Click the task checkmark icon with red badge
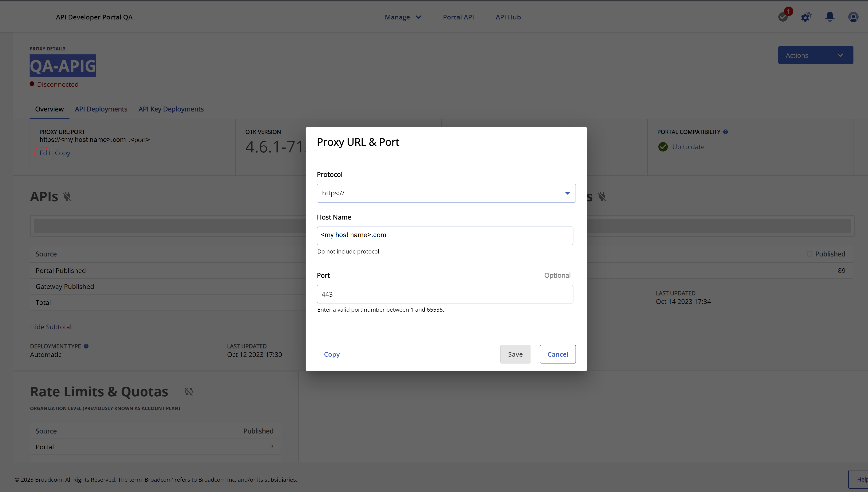Image resolution: width=868 pixels, height=492 pixels. click(x=783, y=17)
